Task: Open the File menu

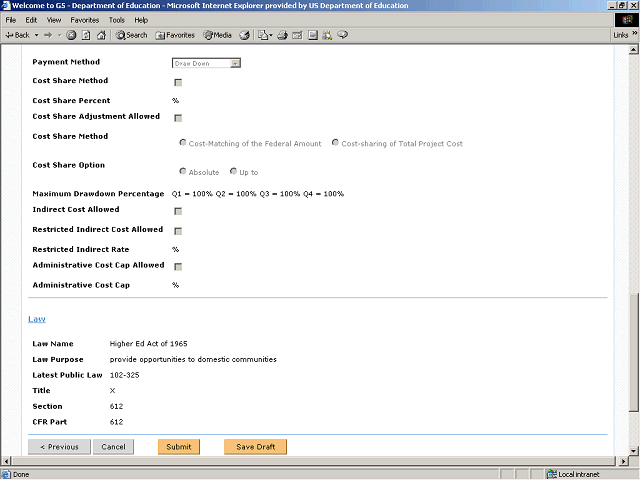Action: coord(11,20)
